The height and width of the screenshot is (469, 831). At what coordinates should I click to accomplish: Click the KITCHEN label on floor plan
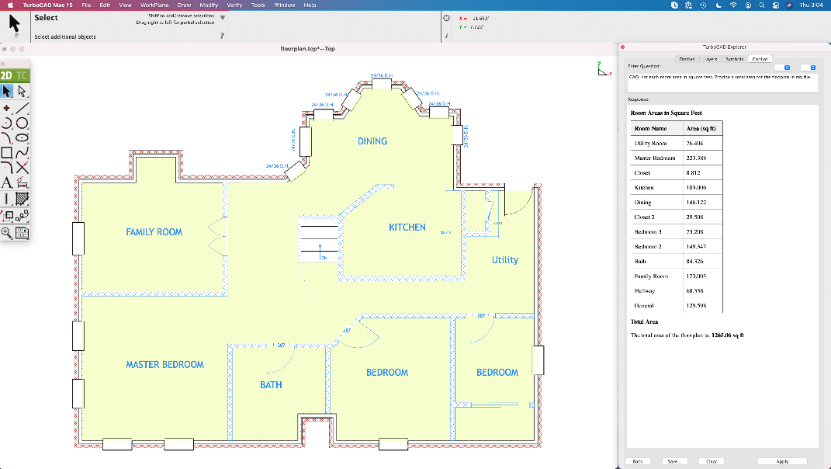407,227
